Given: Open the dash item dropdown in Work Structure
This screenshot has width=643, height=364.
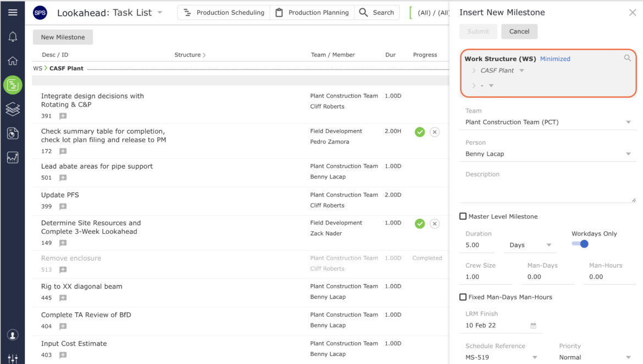Looking at the screenshot, I should pos(491,86).
